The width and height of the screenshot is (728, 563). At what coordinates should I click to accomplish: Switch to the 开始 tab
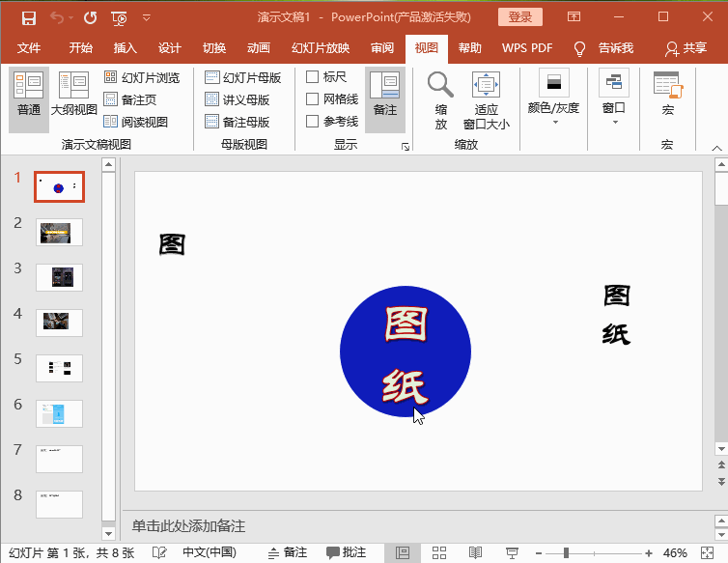tap(81, 48)
